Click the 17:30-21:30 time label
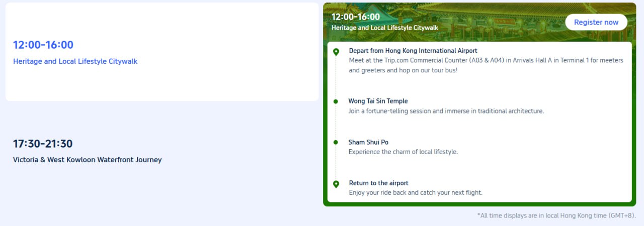644x226 pixels. pos(43,144)
